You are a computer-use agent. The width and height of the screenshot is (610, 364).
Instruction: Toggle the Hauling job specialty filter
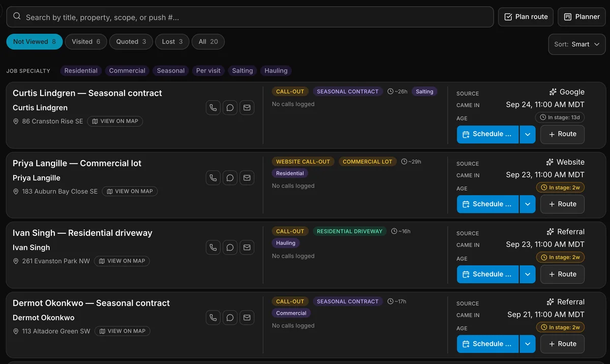pyautogui.click(x=276, y=71)
